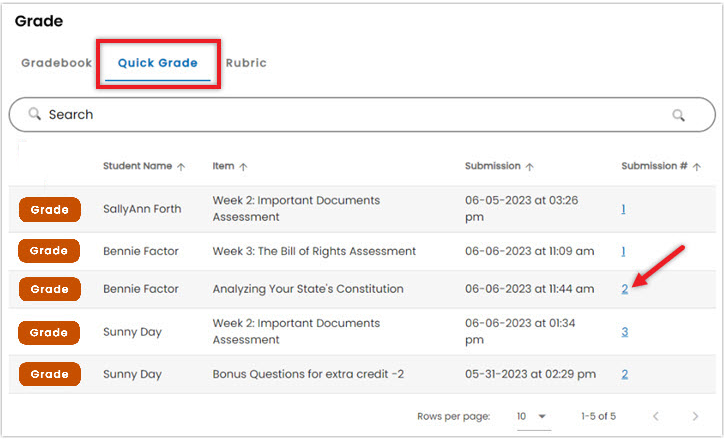
Task: Click the sort arrow beside the Submission header
Action: tap(530, 167)
